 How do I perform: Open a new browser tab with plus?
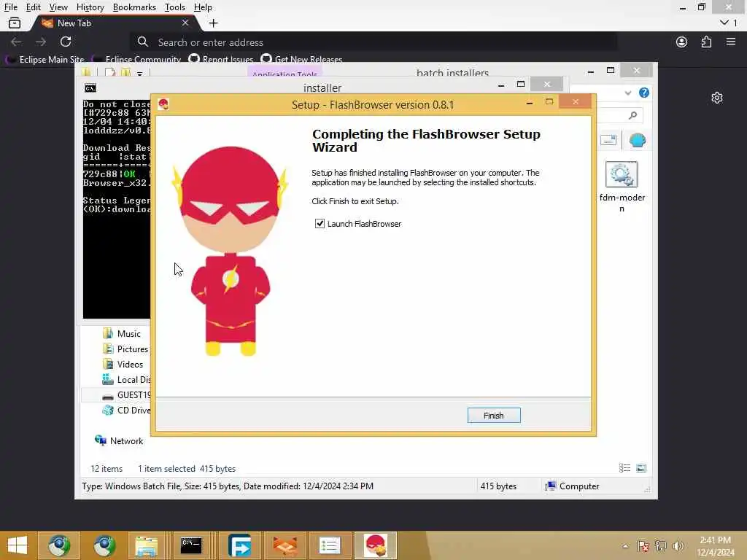pos(214,23)
